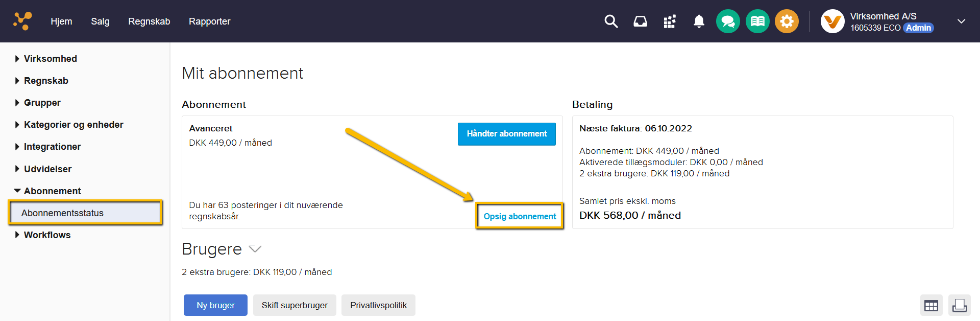Click the Håndter abonnement button
This screenshot has width=980, height=321.
(506, 134)
